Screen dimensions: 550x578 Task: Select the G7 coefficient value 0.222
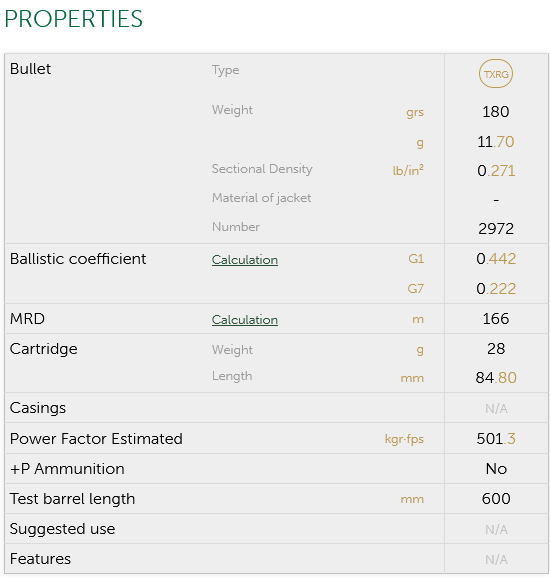pyautogui.click(x=496, y=289)
